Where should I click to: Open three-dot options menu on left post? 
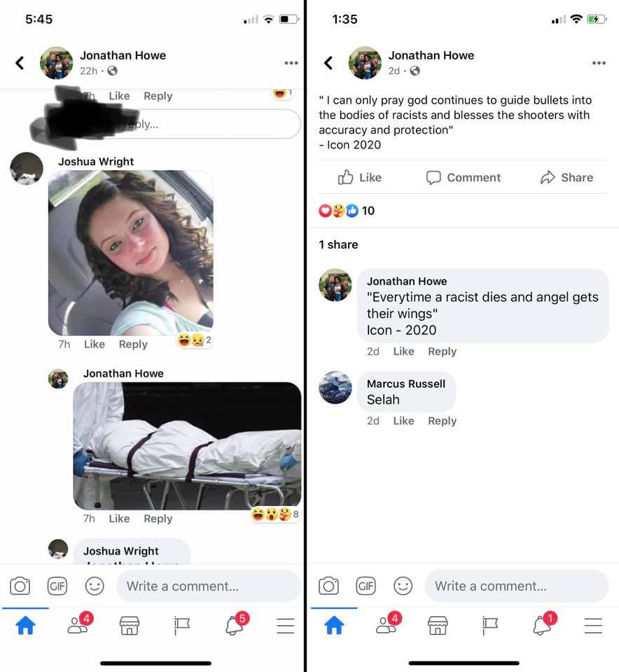pos(291,63)
